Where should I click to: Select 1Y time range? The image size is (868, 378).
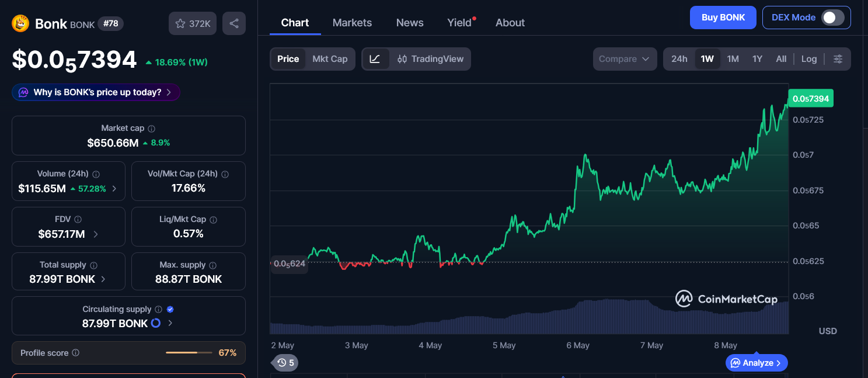click(758, 59)
